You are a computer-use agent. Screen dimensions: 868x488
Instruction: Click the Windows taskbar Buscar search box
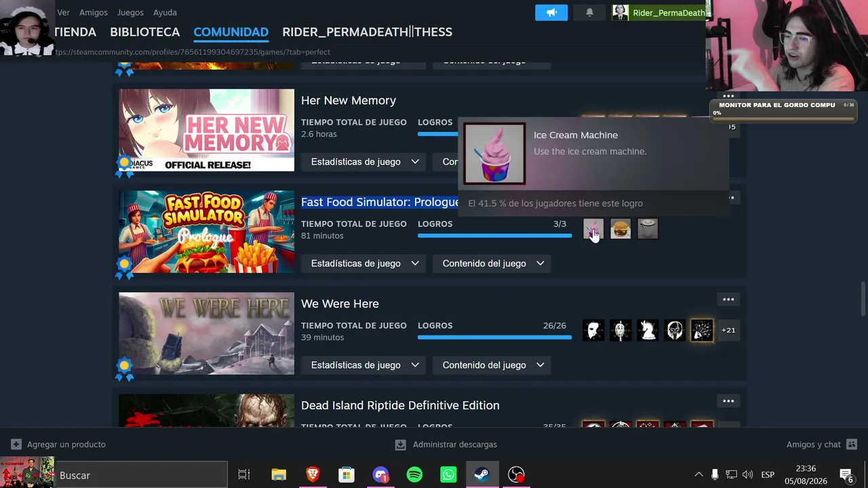pos(141,475)
